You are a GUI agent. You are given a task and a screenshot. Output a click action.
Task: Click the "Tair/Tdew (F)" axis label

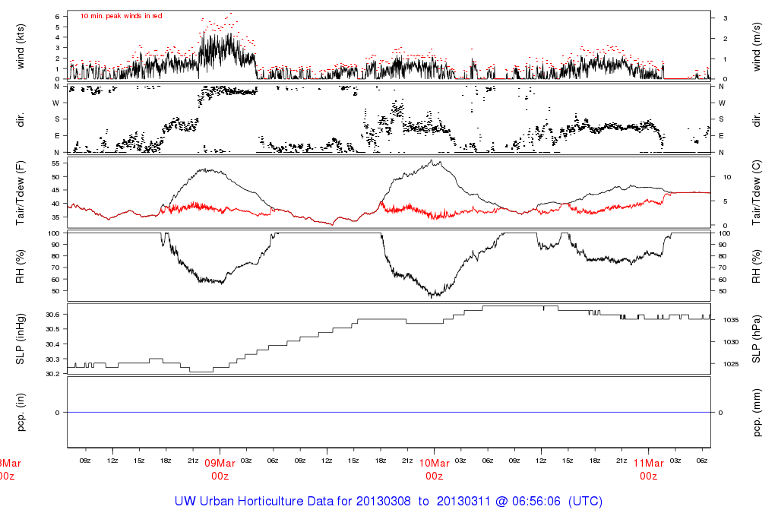coord(21,193)
